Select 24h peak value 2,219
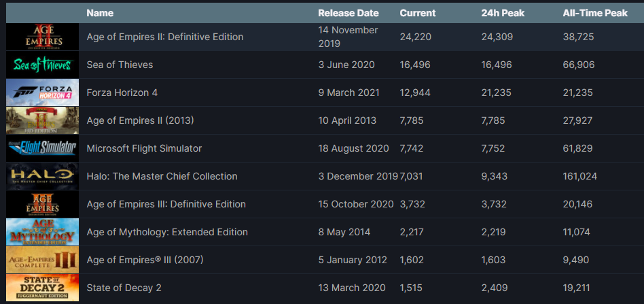This screenshot has width=644, height=304. [x=493, y=232]
